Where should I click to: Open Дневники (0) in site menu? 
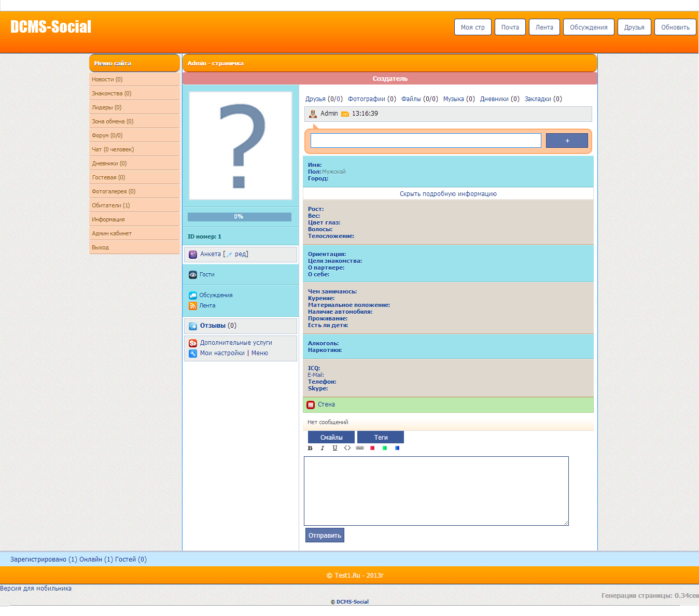(134, 163)
